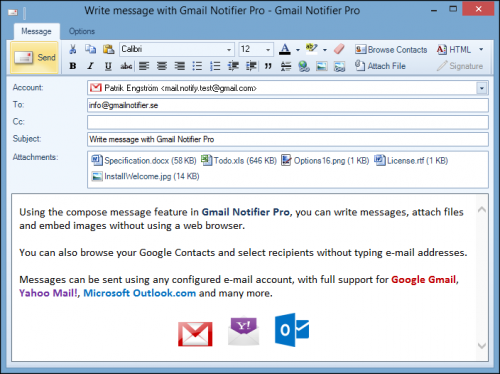The width and height of the screenshot is (500, 374).
Task: Apply text highlight color
Action: click(x=311, y=49)
